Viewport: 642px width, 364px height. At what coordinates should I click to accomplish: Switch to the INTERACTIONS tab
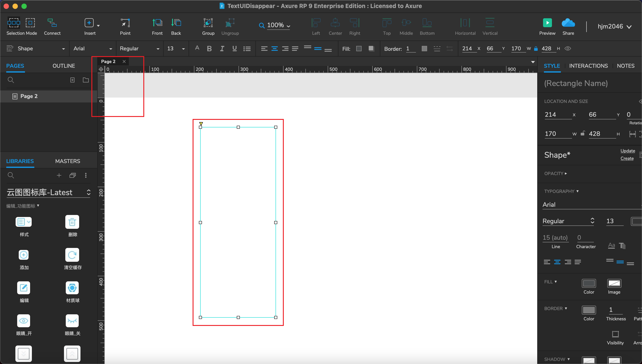tap(588, 66)
